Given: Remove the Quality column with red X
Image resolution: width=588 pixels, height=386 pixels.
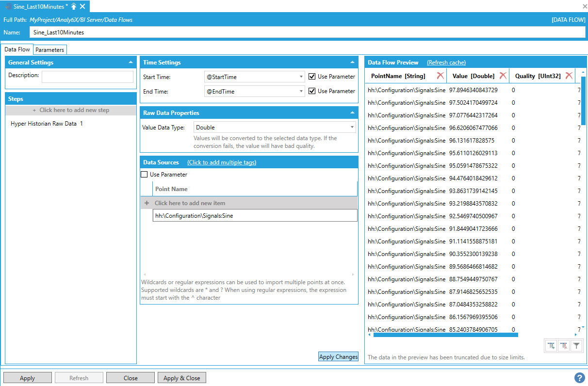Looking at the screenshot, I should pos(569,76).
